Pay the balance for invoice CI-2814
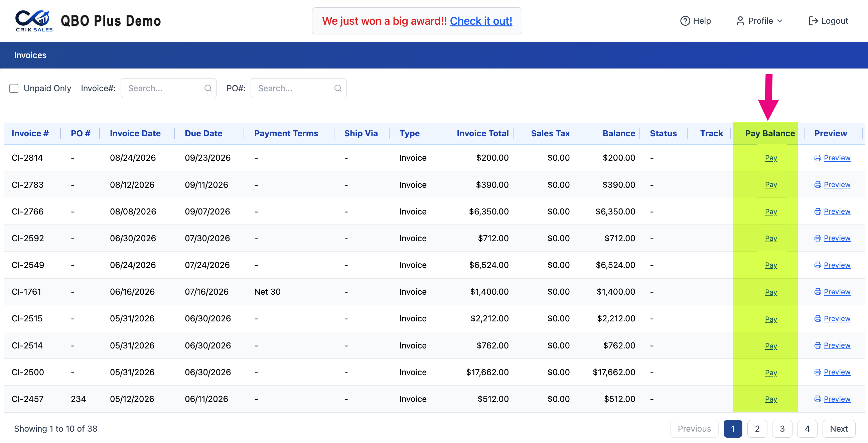 tap(771, 158)
